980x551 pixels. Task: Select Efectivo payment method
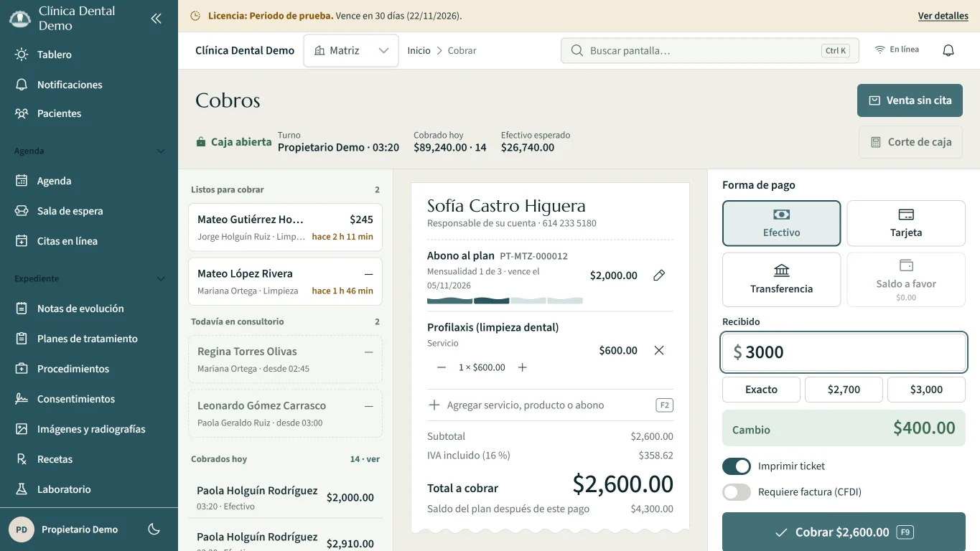[x=781, y=223]
